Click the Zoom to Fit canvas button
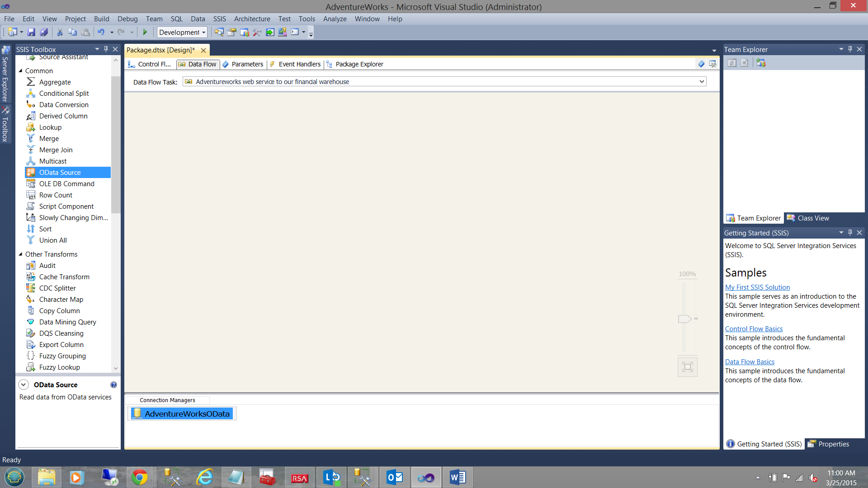The width and height of the screenshot is (868, 488). pos(687,367)
